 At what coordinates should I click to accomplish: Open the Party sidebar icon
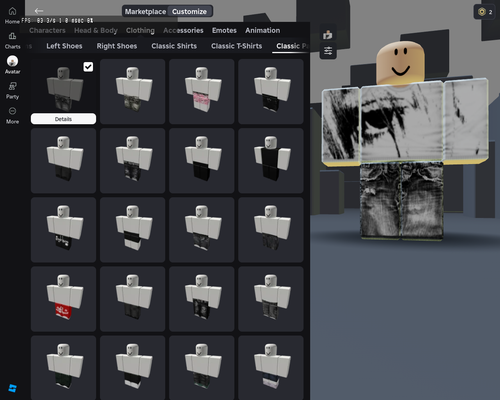(12, 90)
